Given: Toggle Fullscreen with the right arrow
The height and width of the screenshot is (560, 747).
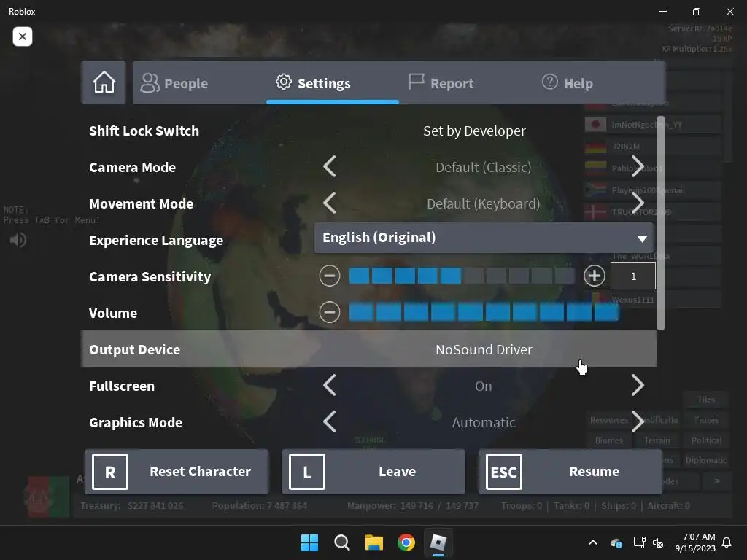Looking at the screenshot, I should [x=638, y=385].
